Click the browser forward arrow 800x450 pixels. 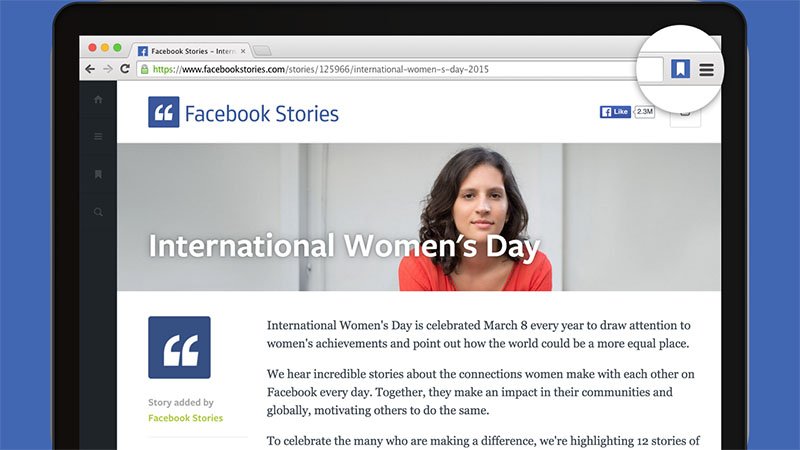point(108,69)
